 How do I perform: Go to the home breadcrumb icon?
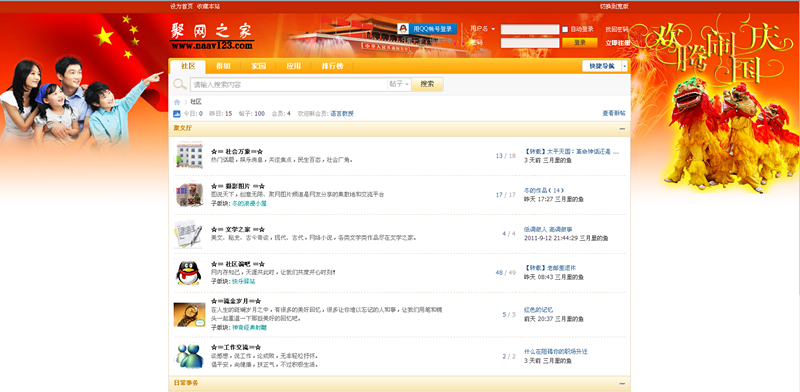tap(177, 102)
